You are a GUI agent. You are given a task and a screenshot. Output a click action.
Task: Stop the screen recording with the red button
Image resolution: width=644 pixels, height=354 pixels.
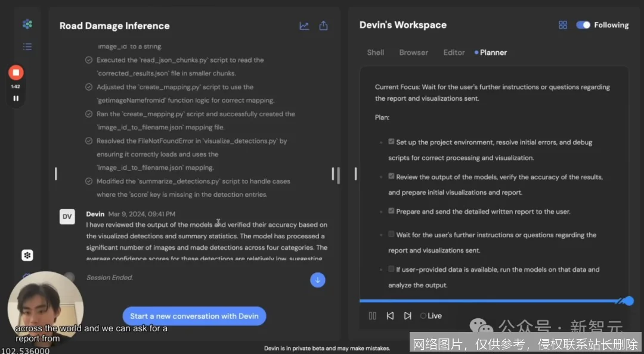tap(16, 73)
